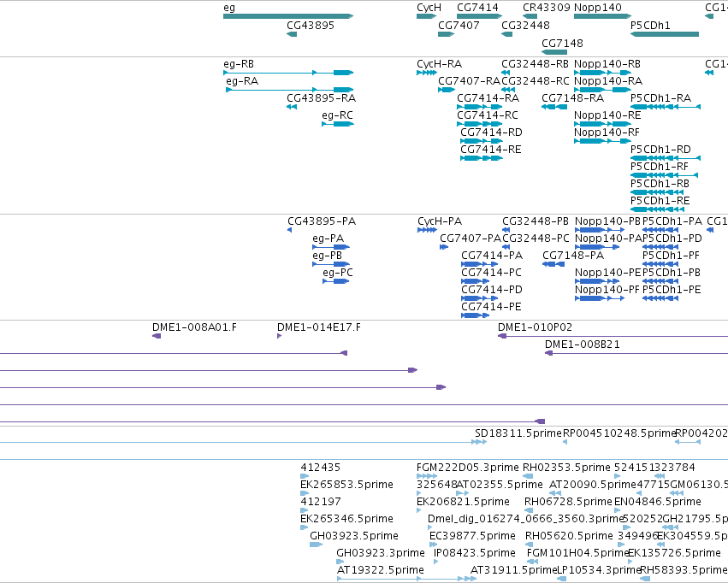Image resolution: width=728 pixels, height=583 pixels.
Task: Click transcript CG7414-RA
Action: [488, 98]
